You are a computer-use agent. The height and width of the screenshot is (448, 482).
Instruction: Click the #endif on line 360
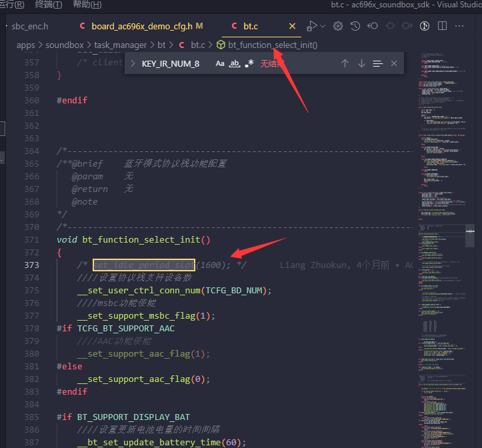point(72,100)
